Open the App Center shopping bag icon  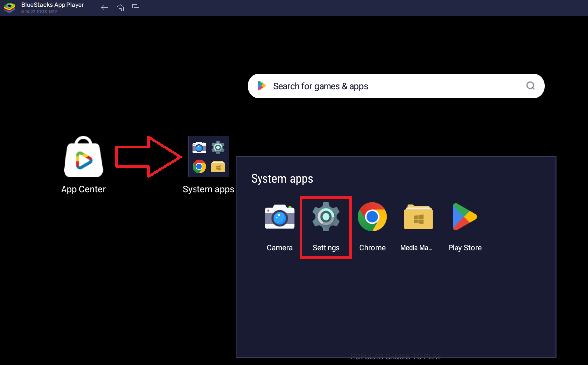(83, 157)
